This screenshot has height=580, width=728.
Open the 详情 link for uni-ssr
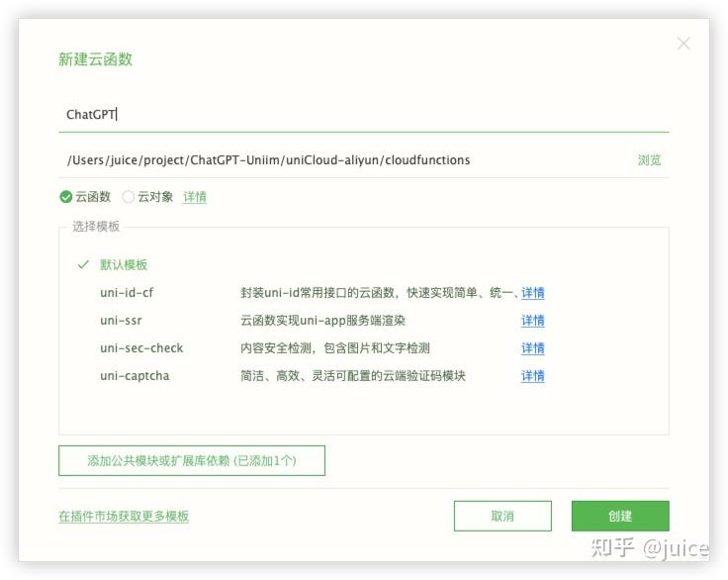[532, 321]
